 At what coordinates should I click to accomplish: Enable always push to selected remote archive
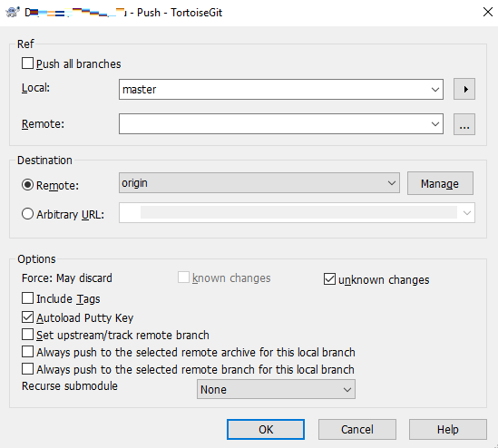click(27, 352)
